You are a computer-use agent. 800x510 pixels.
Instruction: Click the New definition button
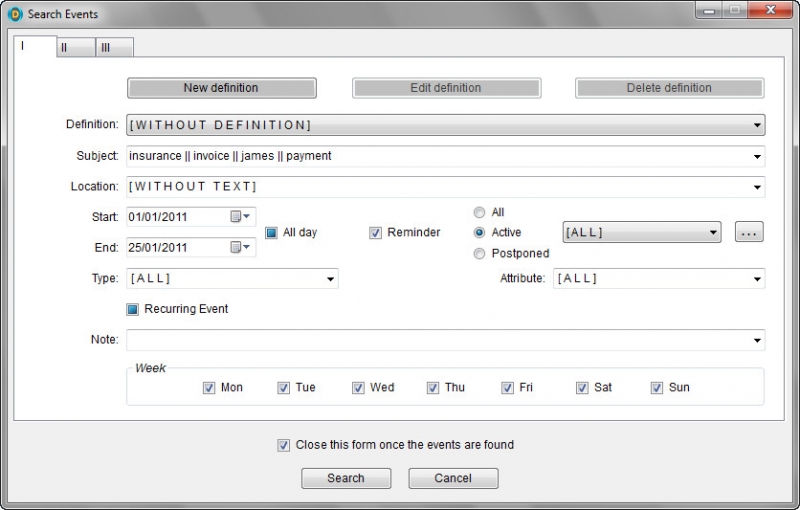click(x=221, y=88)
